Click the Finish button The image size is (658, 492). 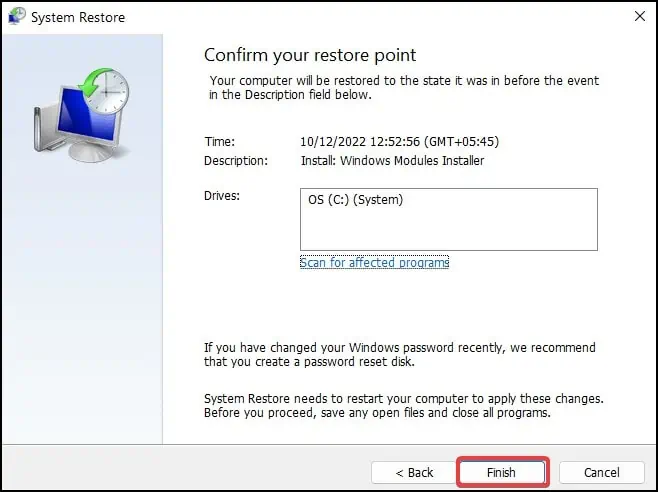[x=502, y=472]
